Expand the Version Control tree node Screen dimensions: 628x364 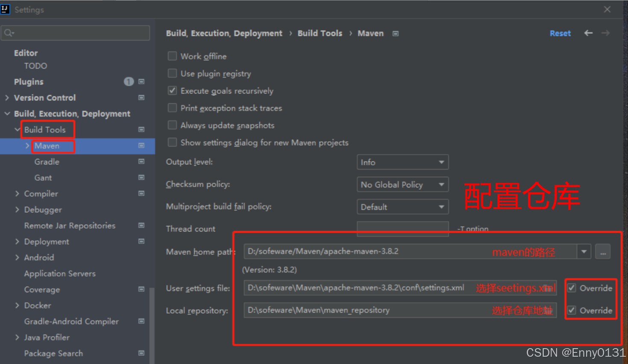point(7,97)
